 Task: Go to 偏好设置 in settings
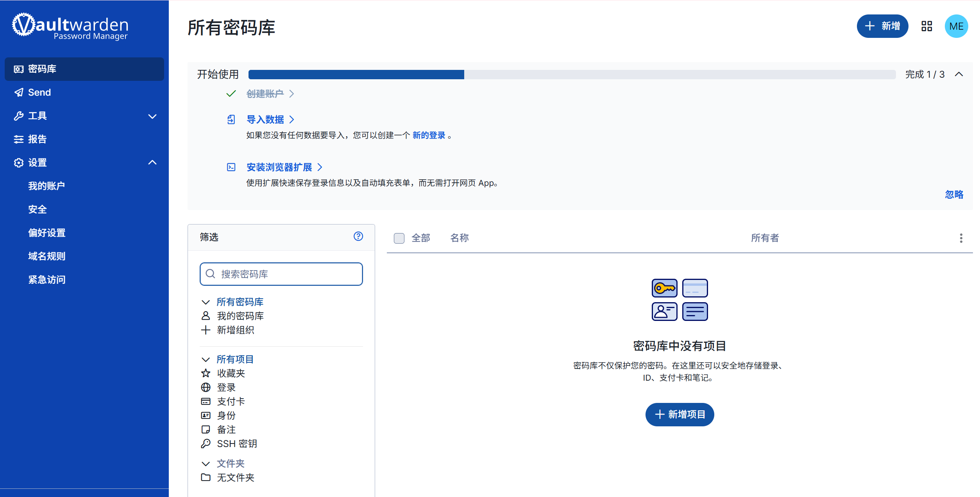tap(46, 233)
